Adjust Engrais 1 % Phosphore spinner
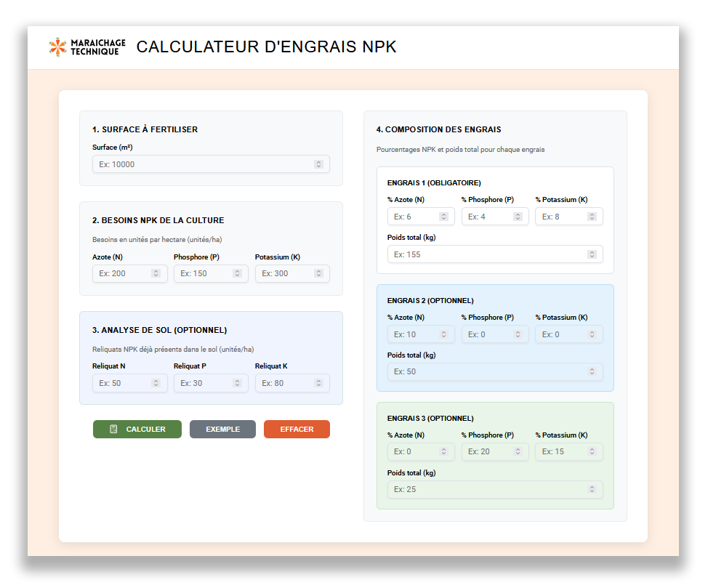This screenshot has width=708, height=588. [x=518, y=217]
